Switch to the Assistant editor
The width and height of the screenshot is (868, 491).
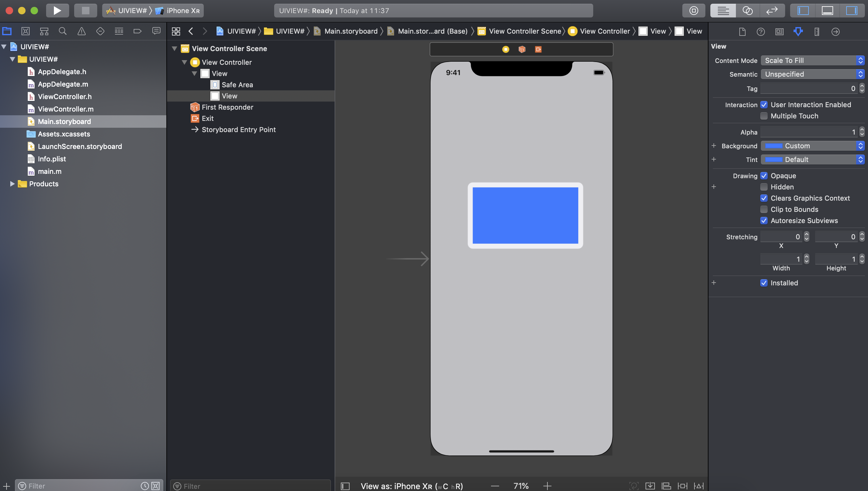coord(748,11)
